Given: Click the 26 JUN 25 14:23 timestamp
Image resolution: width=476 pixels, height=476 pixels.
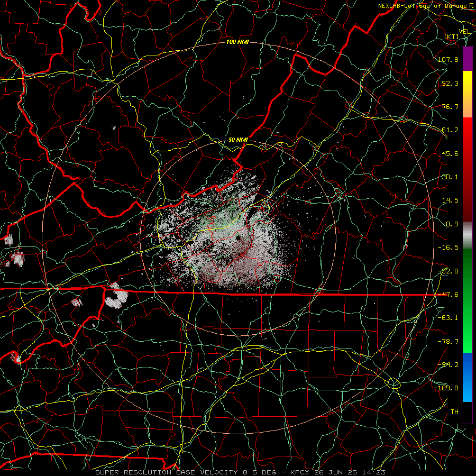Looking at the screenshot, I should pos(350,472).
